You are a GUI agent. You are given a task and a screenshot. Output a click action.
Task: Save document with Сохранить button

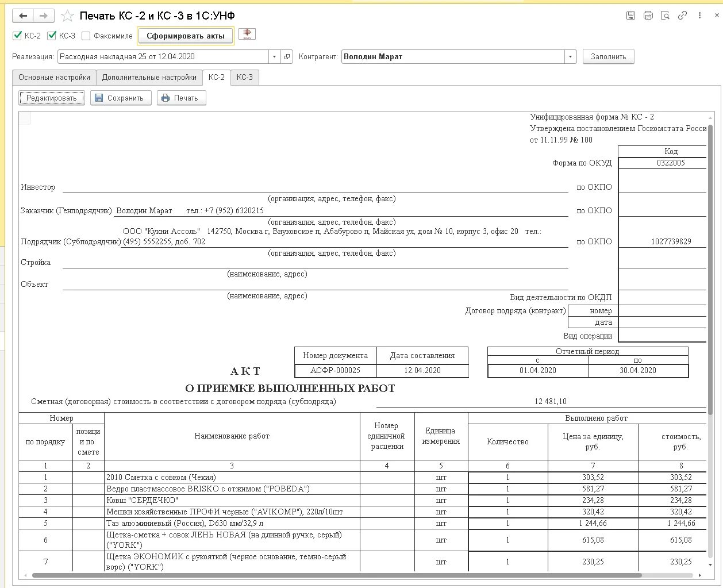(121, 98)
